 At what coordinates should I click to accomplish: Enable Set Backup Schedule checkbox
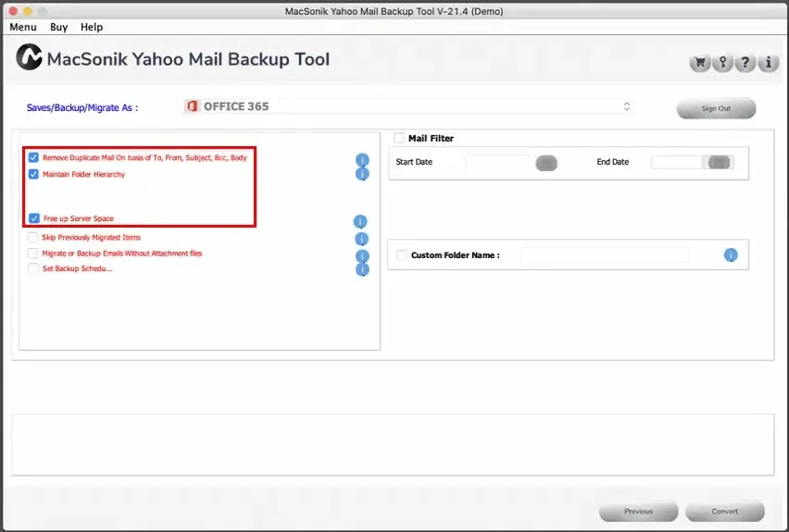point(32,268)
